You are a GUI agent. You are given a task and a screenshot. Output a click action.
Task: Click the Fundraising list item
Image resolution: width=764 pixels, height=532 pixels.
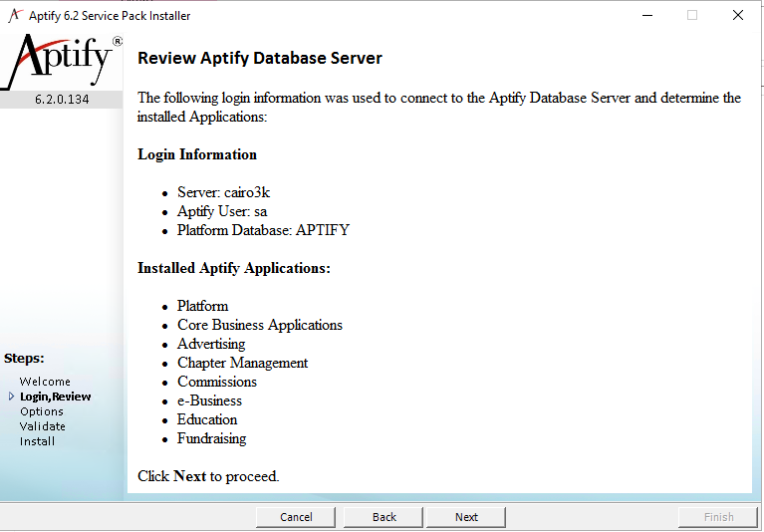coord(211,438)
